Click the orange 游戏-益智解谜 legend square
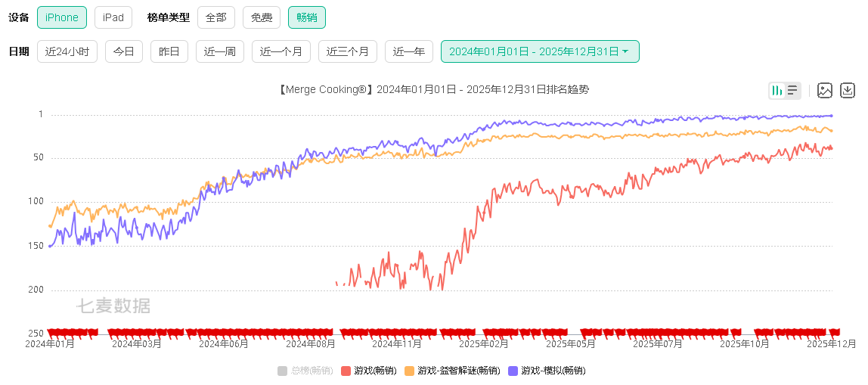868x385 pixels. (x=410, y=371)
